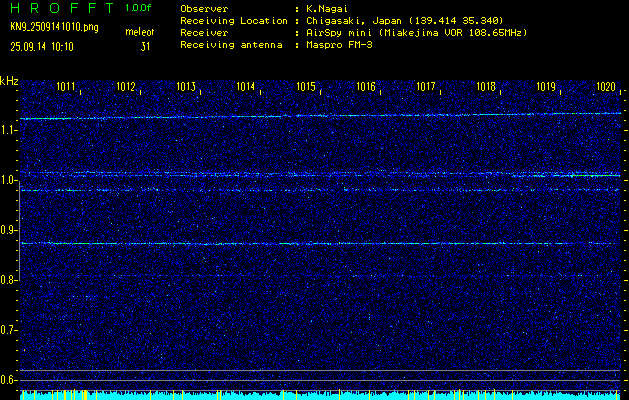
Task: Click the 1.1 frequency axis label
Action: 7,130
